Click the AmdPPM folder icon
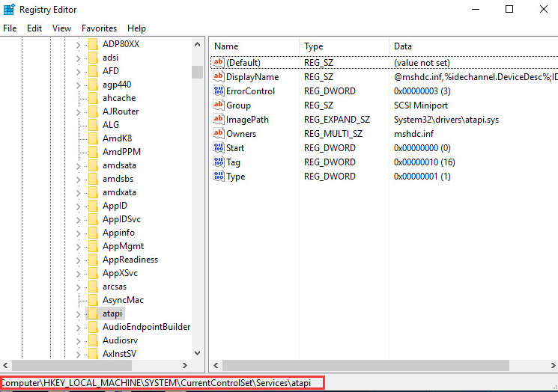 93,152
